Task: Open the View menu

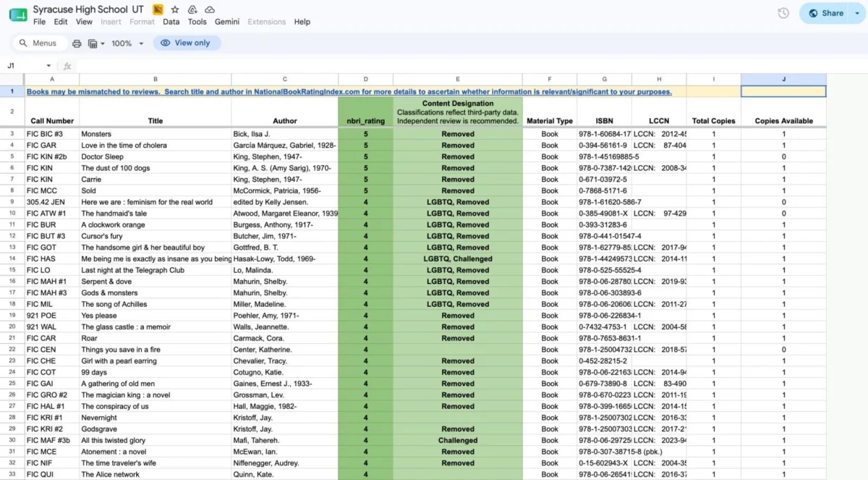Action: pos(84,22)
